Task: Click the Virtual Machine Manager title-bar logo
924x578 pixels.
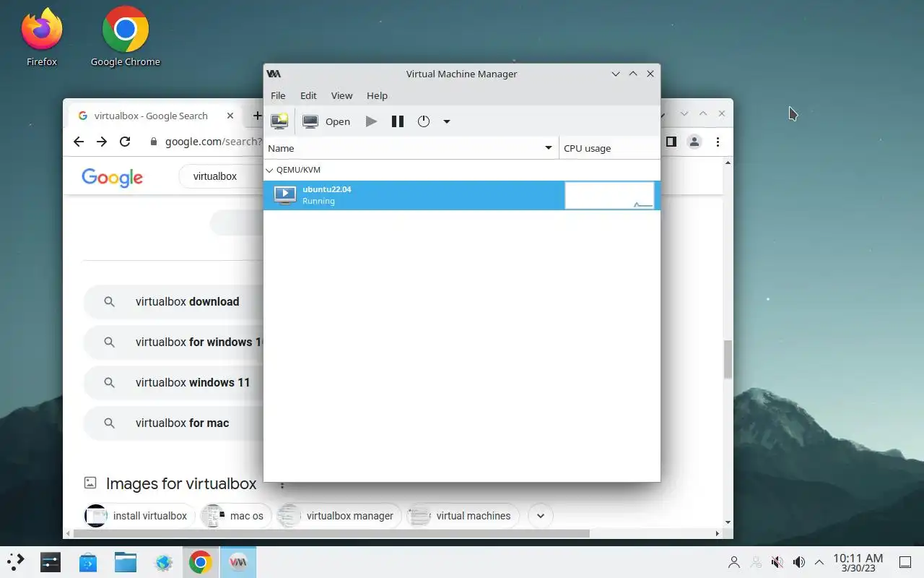Action: (x=274, y=74)
